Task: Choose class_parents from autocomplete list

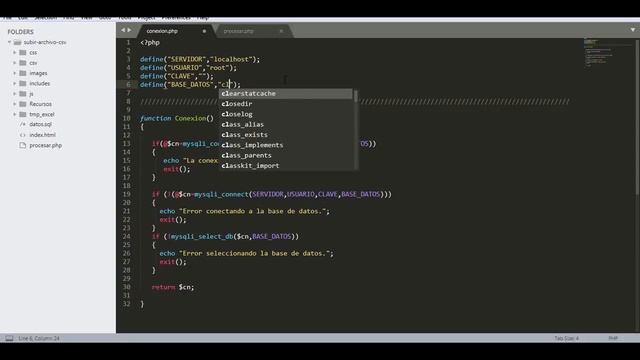Action: coord(286,155)
